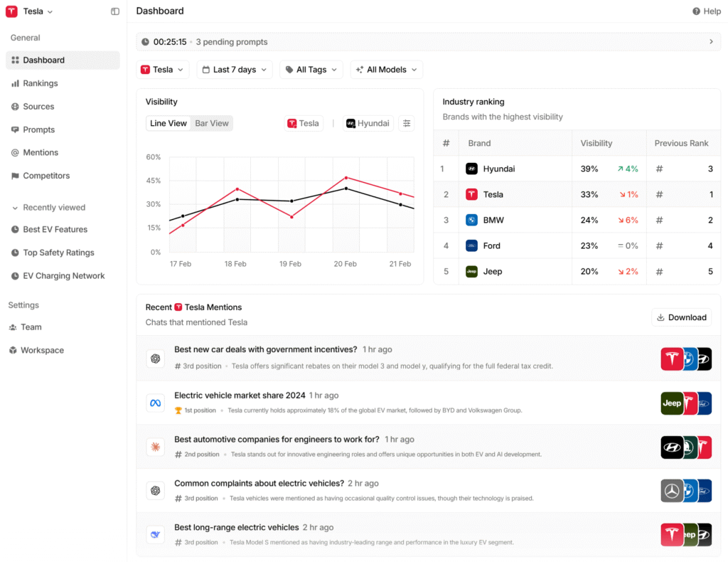This screenshot has height=562, width=728.
Task: Toggle the Hyundai series in the chart legend
Action: [x=368, y=123]
